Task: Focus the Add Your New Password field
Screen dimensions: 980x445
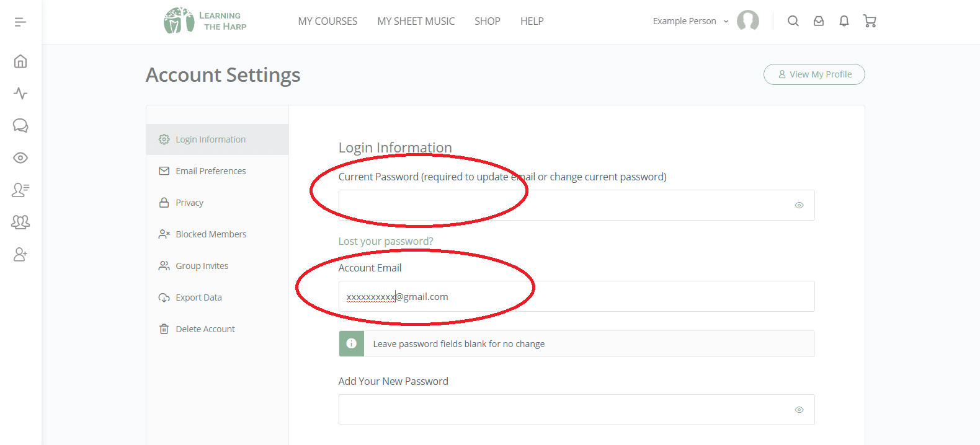Action: click(x=576, y=410)
